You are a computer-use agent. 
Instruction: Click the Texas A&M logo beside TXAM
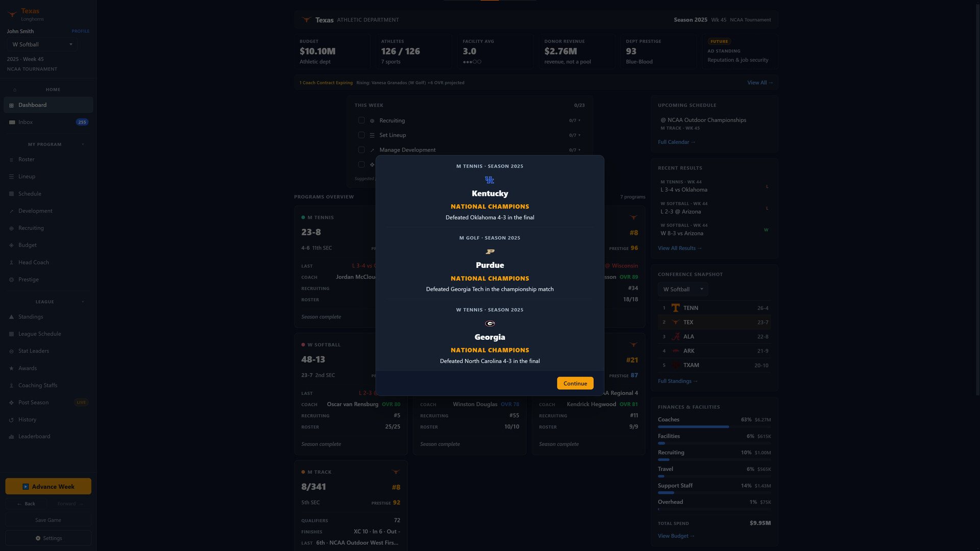point(675,365)
